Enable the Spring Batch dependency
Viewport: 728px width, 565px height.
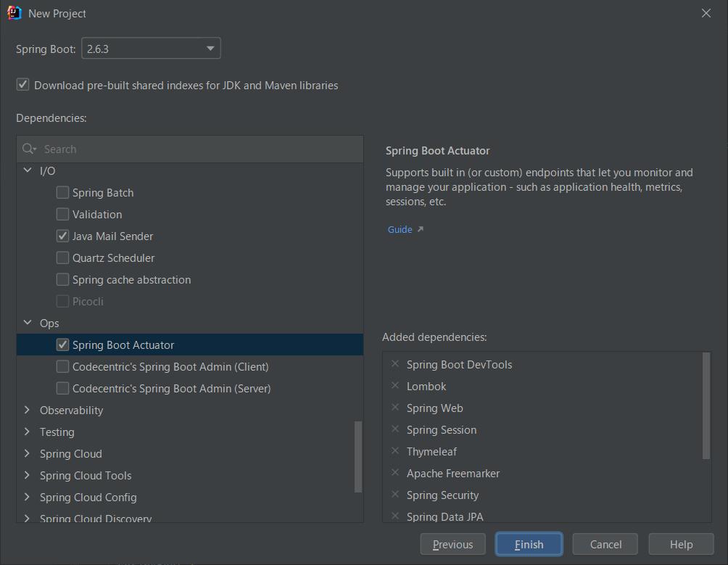[62, 192]
